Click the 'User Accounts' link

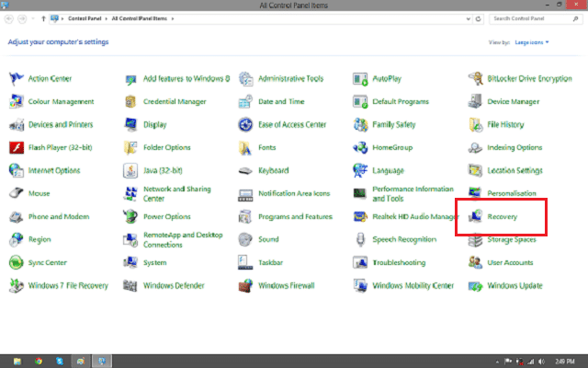tap(510, 262)
